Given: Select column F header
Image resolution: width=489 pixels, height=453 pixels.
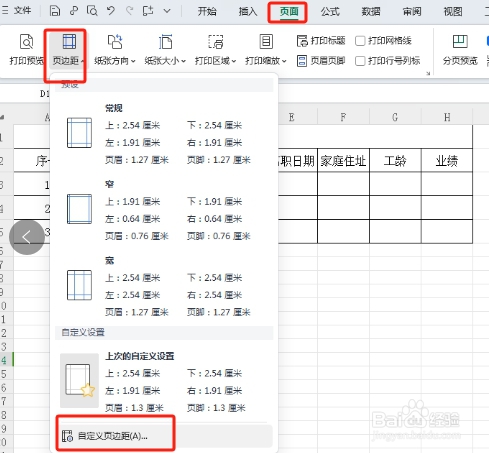Looking at the screenshot, I should tap(343, 117).
